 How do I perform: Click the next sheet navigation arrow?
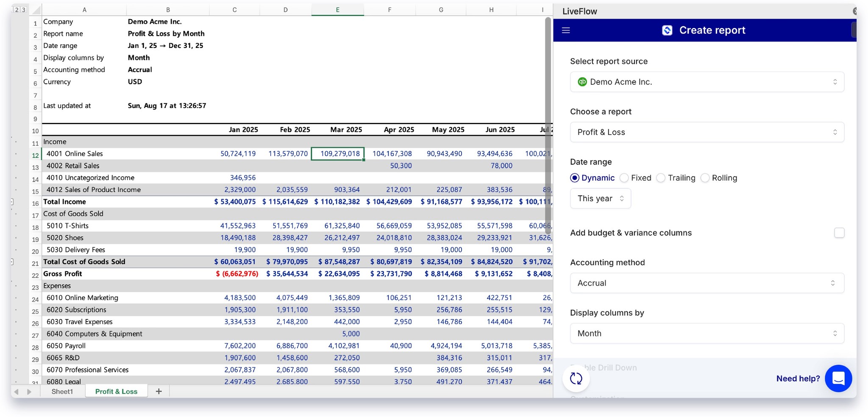(29, 392)
